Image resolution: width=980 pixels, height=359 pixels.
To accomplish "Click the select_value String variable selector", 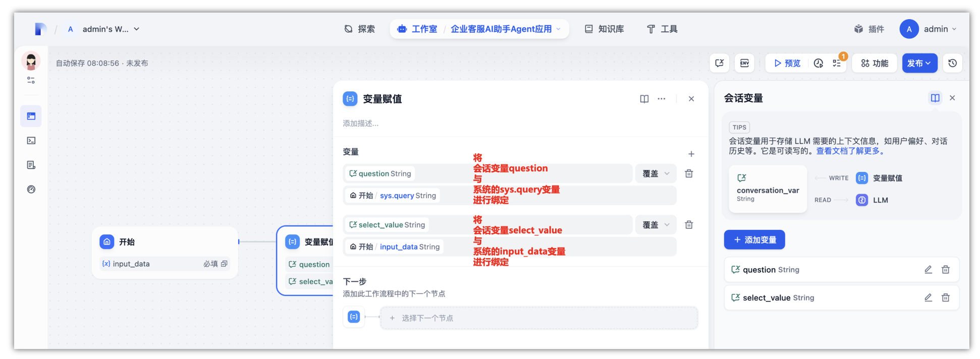I will click(487, 225).
